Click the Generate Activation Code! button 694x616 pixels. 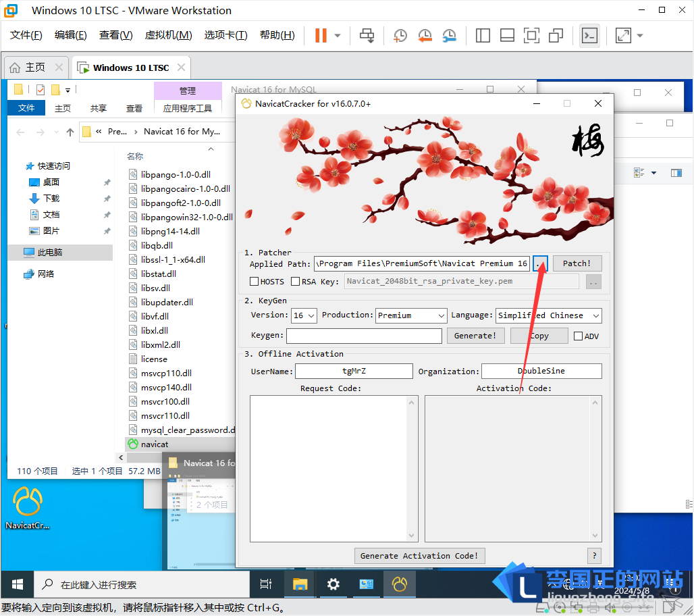(x=419, y=556)
